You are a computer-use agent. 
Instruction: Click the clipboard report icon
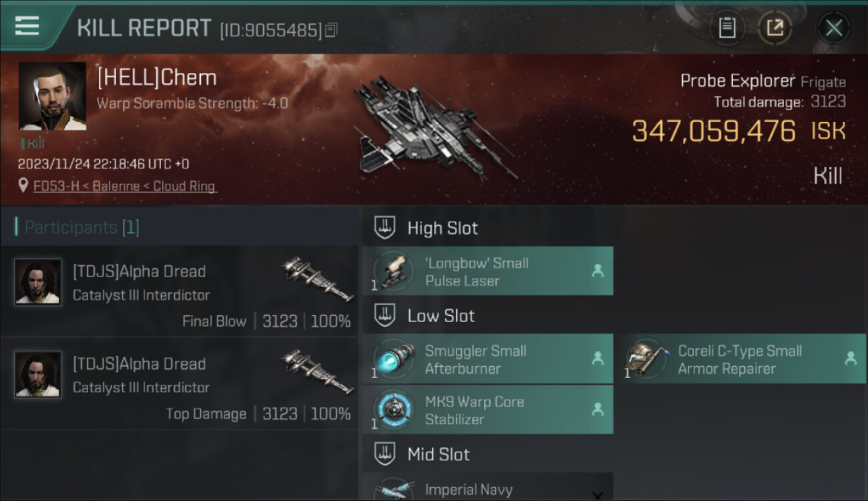tap(726, 27)
